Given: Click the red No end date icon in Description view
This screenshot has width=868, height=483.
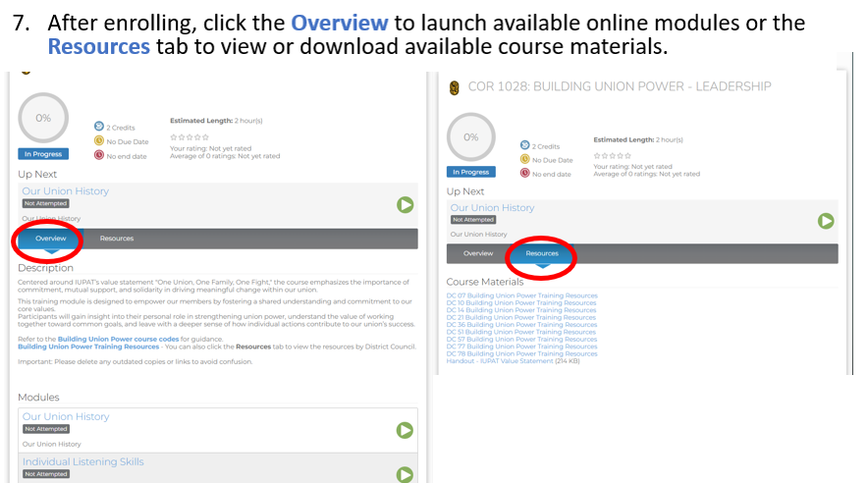Looking at the screenshot, I should [99, 155].
